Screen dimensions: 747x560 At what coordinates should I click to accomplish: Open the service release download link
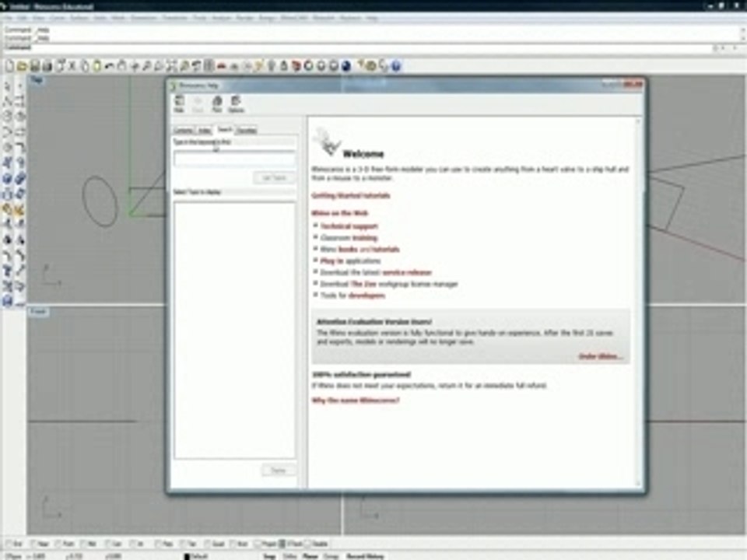[x=407, y=272]
